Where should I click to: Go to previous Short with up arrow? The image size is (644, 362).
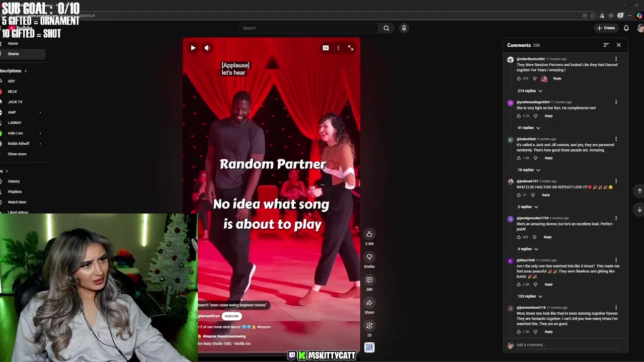639,191
